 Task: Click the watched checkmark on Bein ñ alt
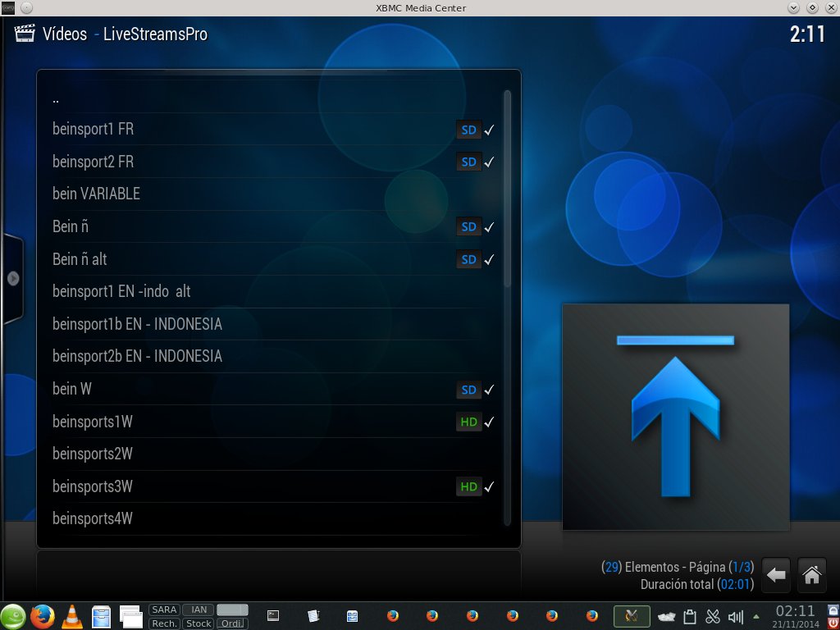pos(489,260)
